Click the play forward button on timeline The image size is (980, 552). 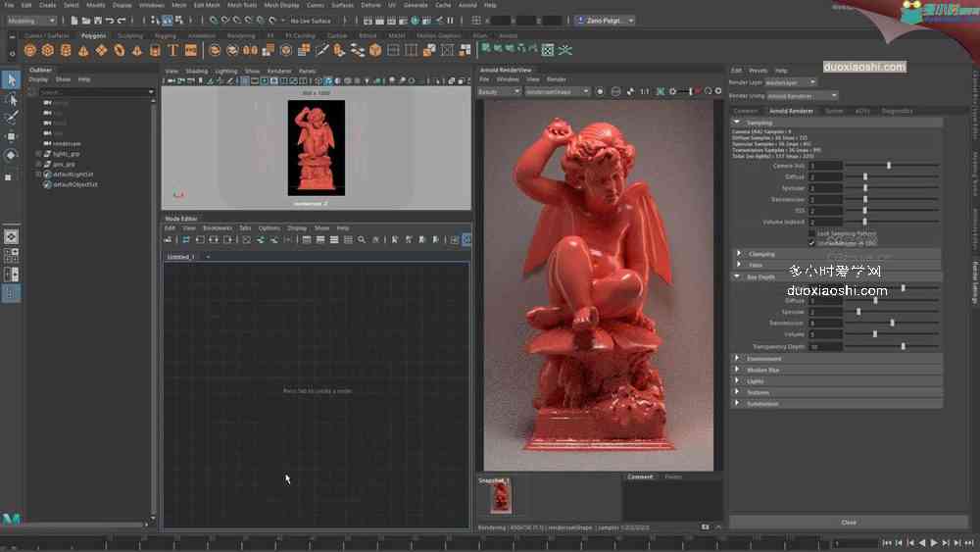934,542
